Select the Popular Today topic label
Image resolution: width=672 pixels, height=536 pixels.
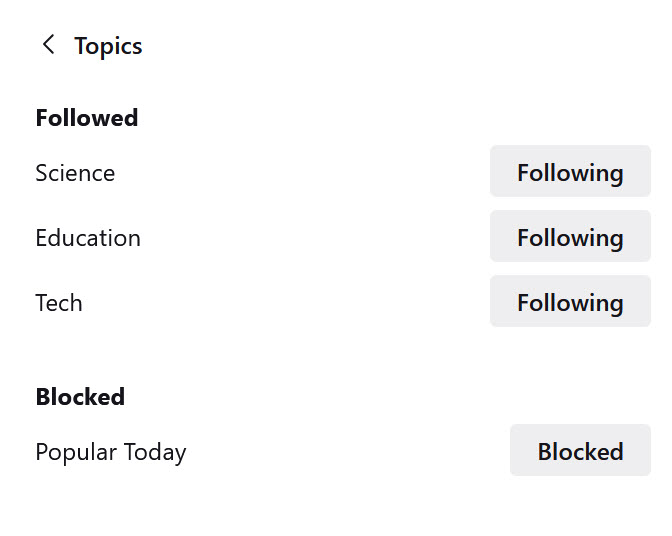point(111,452)
